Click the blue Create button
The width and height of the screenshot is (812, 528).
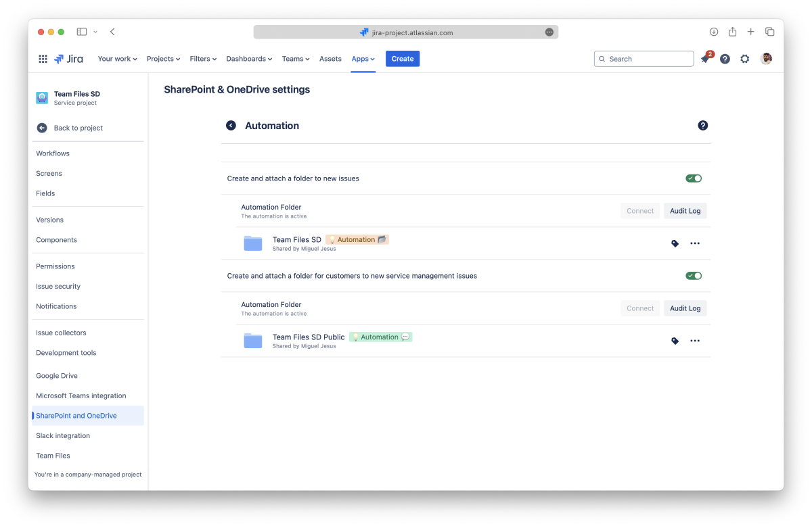point(402,59)
